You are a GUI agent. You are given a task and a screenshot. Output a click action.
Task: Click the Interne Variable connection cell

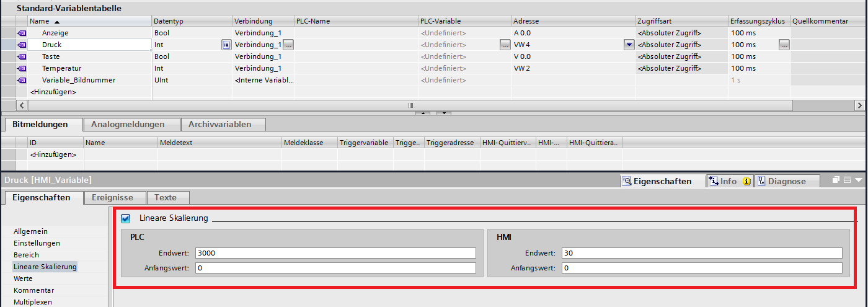263,80
